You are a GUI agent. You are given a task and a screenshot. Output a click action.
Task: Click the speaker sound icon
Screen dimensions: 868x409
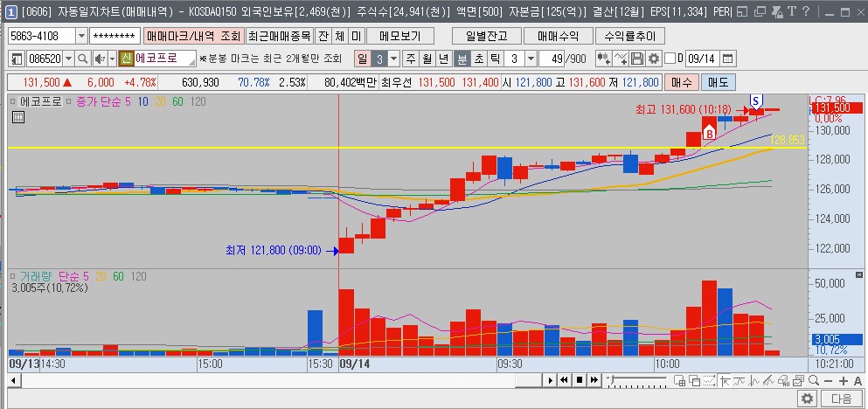tap(100, 59)
